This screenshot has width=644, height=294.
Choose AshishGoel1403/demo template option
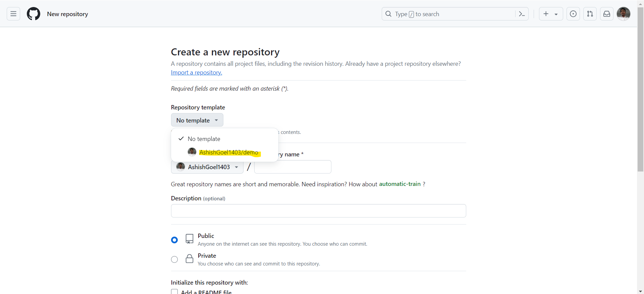pos(228,152)
